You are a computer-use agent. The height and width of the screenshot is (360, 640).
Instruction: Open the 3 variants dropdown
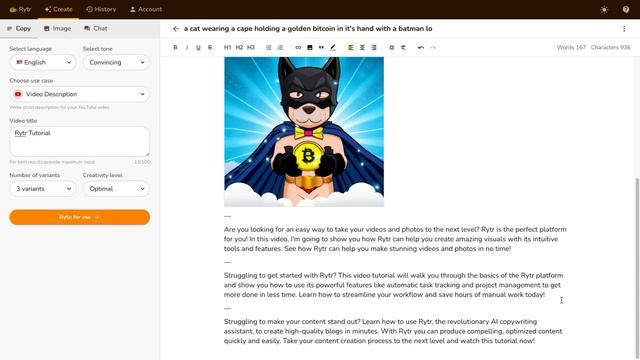43,189
